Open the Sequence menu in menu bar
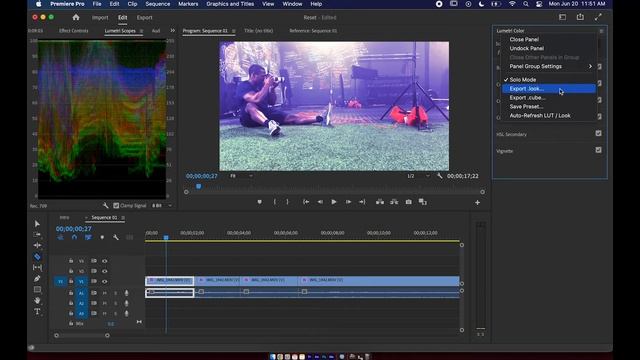 (158, 4)
